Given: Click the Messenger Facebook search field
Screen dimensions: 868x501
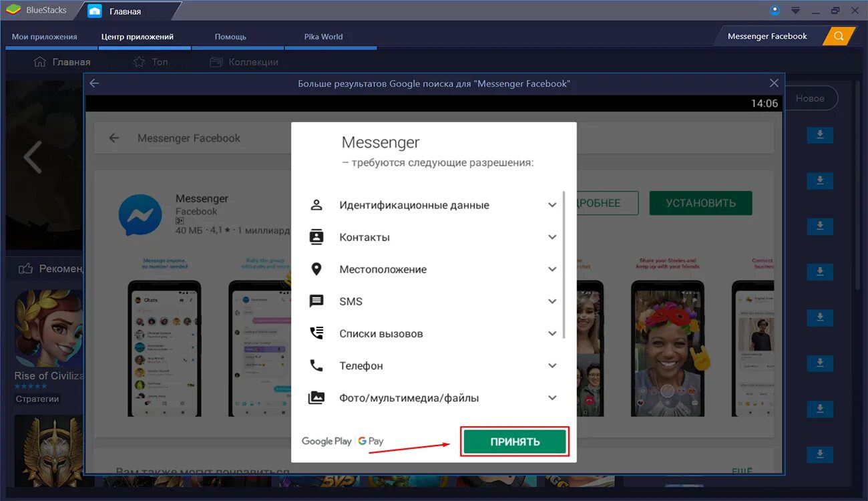Looking at the screenshot, I should point(768,36).
